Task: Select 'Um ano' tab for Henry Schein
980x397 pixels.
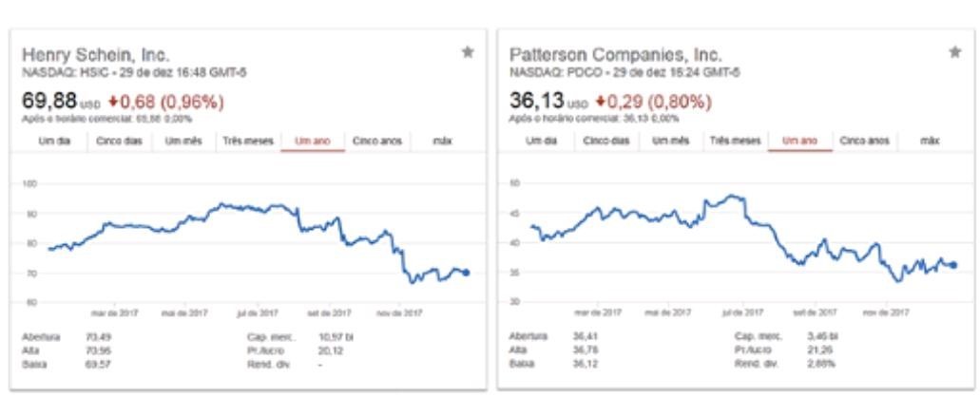Action: (x=311, y=141)
